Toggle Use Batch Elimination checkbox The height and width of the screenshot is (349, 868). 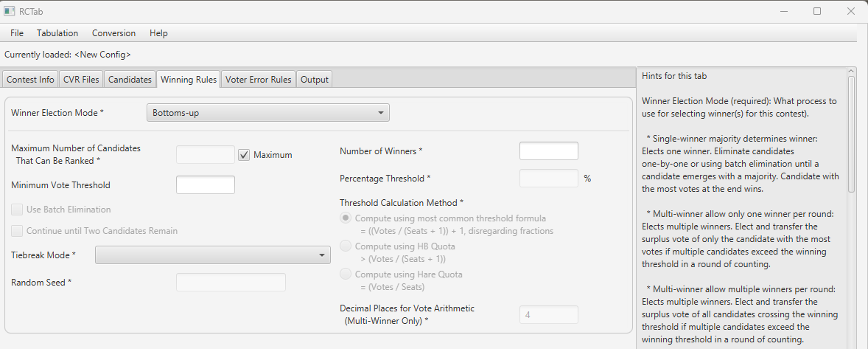pyautogui.click(x=17, y=210)
